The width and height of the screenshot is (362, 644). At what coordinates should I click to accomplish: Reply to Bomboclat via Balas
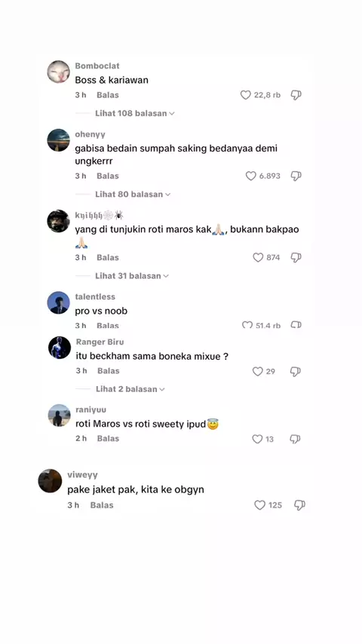(x=108, y=95)
